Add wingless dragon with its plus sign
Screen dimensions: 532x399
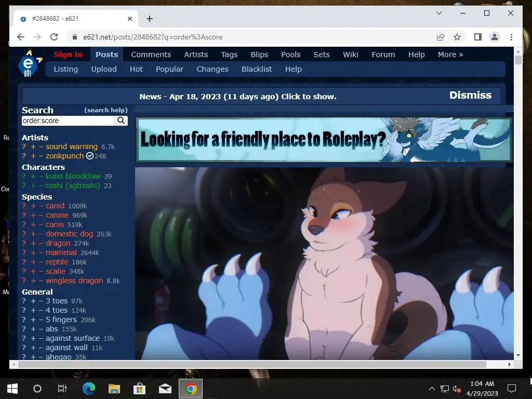point(33,281)
